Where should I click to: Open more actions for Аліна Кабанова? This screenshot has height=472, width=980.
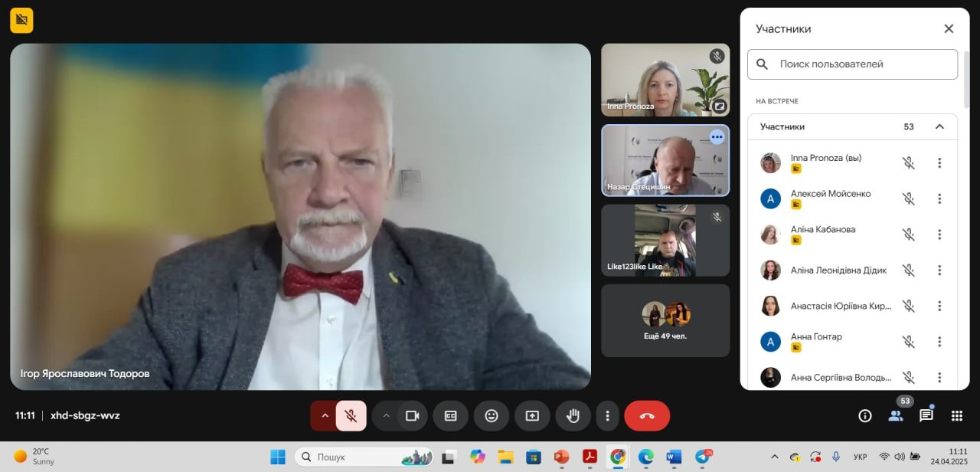[939, 234]
